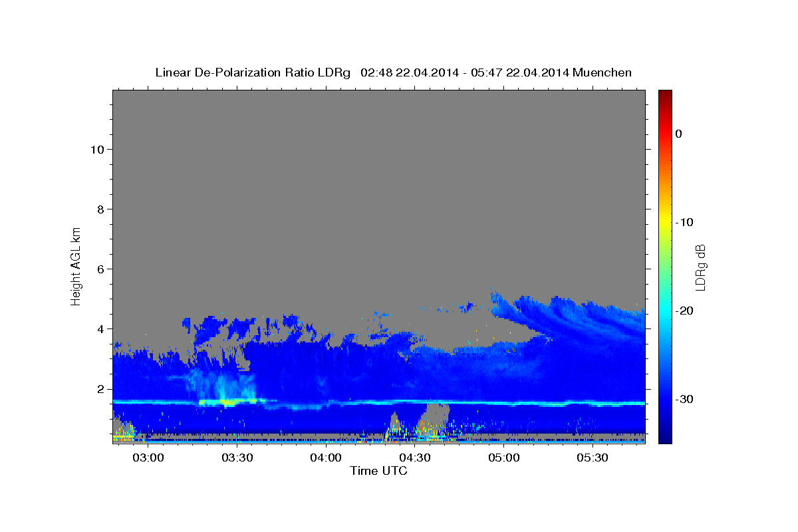Click the plot title "Linear De-Polarization Ratio LDRg"
The width and height of the screenshot is (798, 532).
pyautogui.click(x=253, y=72)
